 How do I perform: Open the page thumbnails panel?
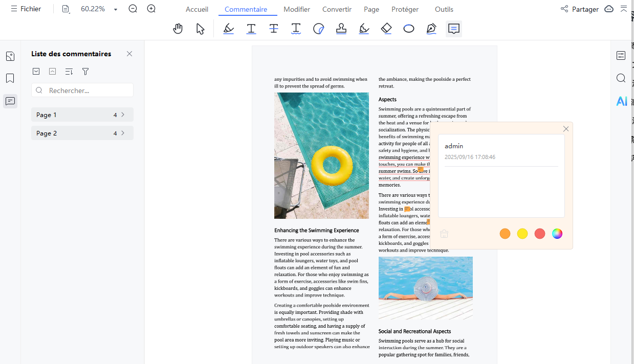point(10,56)
